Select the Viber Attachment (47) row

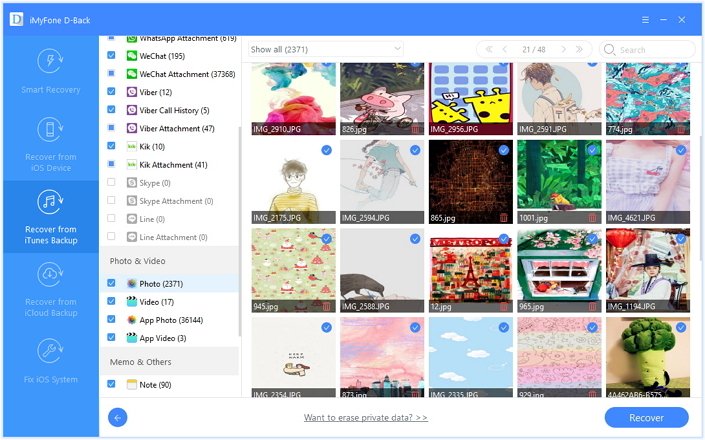[170, 129]
